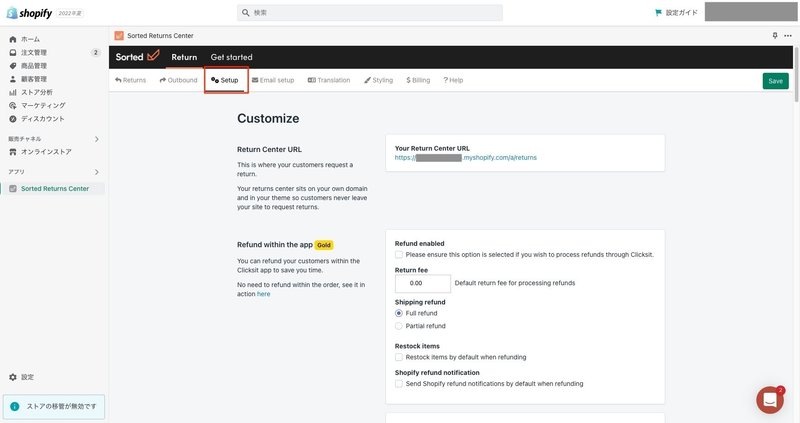Viewport: 800px width, 423px height.
Task: Open the three-dot more menu
Action: click(x=788, y=36)
